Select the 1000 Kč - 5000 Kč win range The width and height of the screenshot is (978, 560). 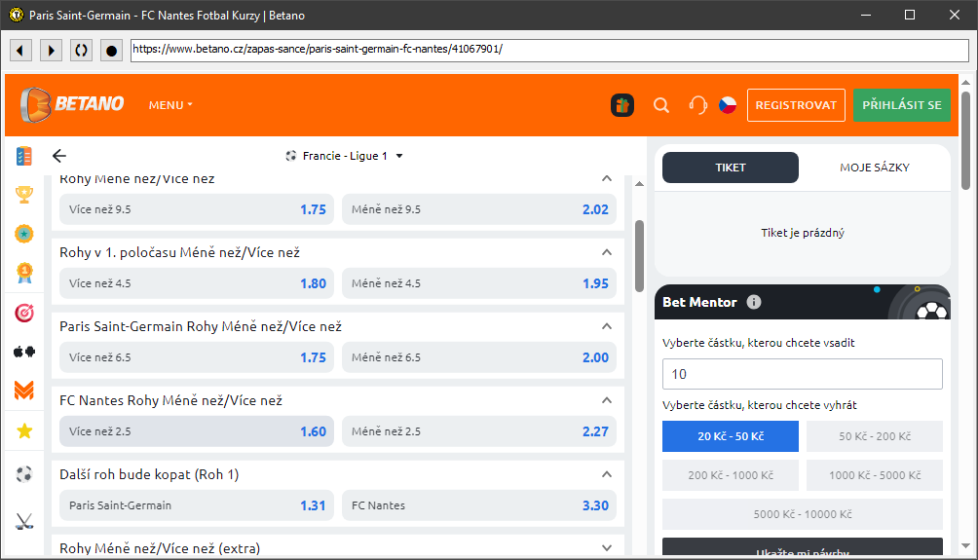(x=875, y=475)
